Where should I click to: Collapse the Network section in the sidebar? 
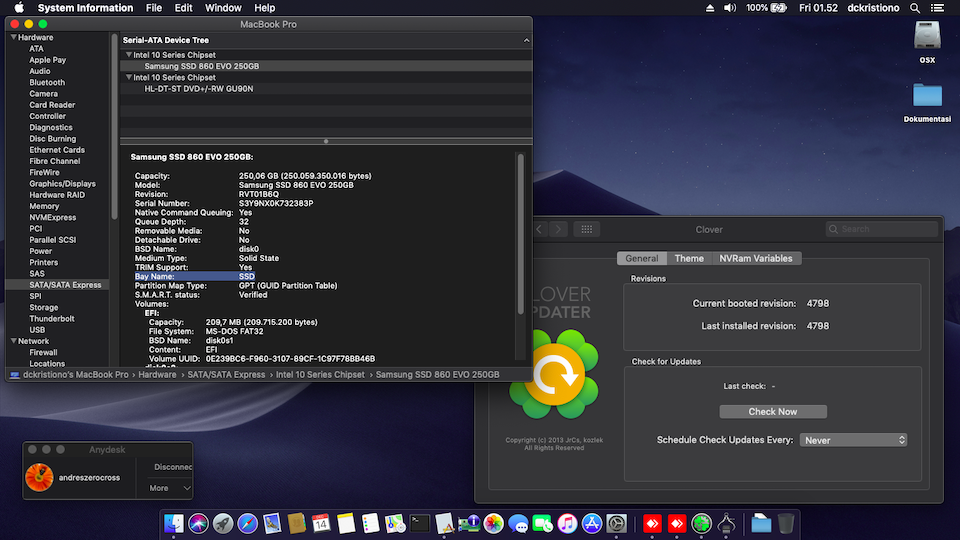[x=13, y=341]
